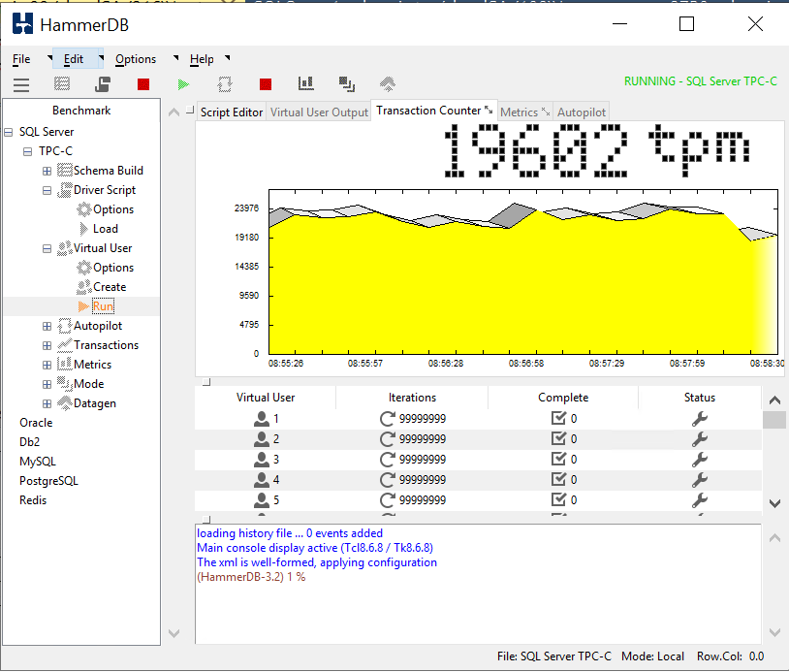Expand the Autopilot tree node
789x672 pixels.
tap(47, 326)
